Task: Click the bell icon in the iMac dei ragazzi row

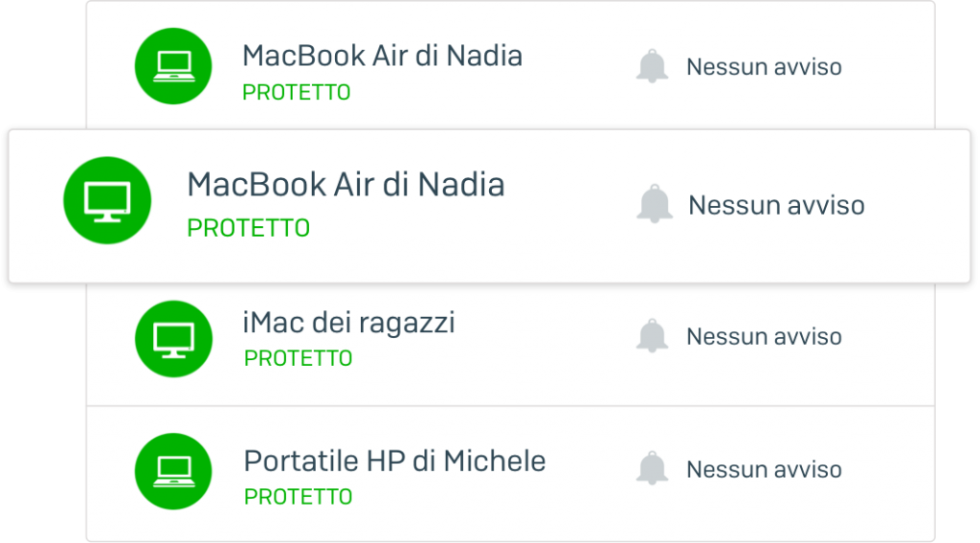Action: (x=652, y=336)
